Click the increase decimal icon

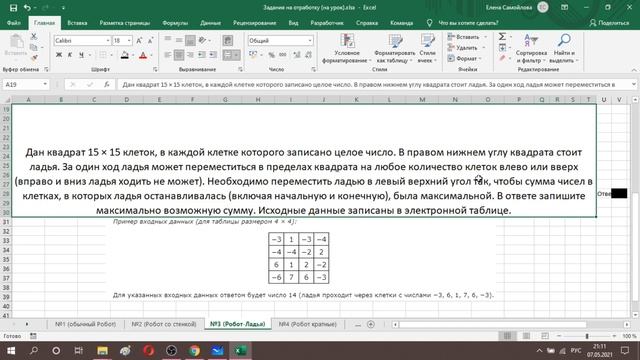297,55
